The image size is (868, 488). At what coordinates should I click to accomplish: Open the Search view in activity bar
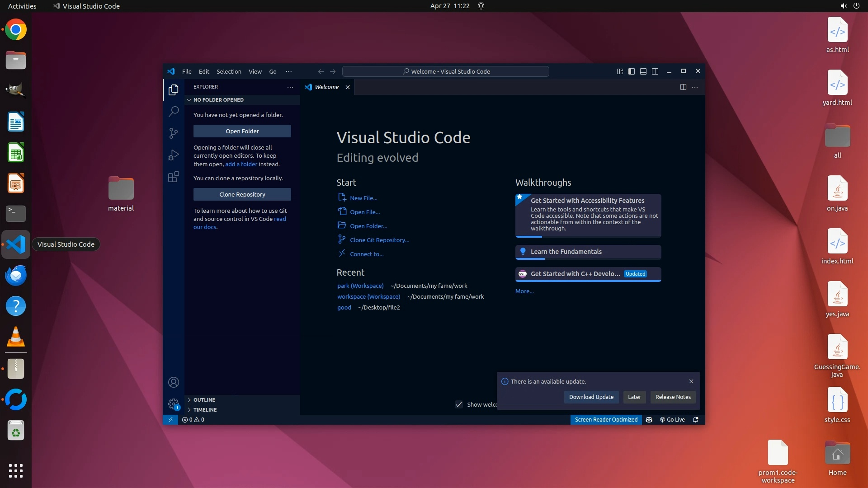174,111
